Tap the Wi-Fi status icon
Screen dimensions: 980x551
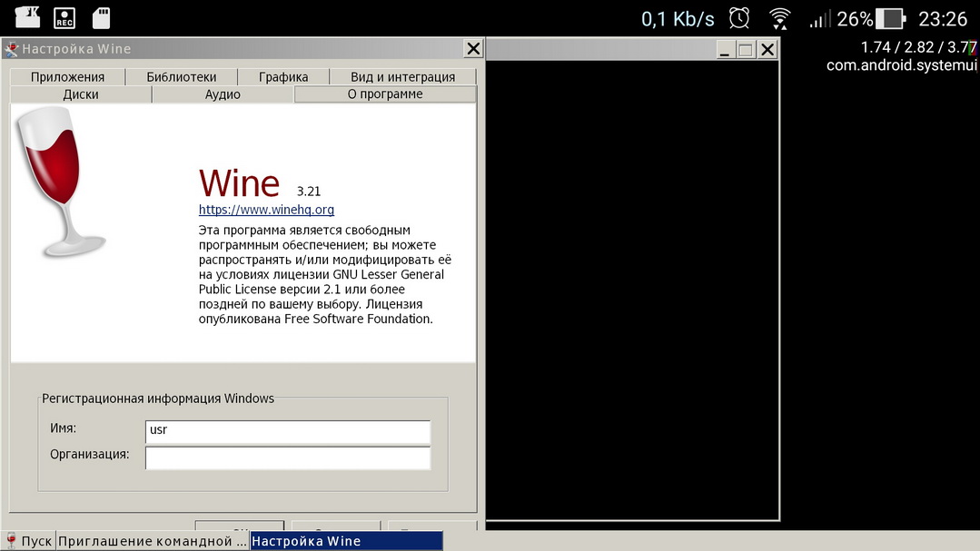779,19
